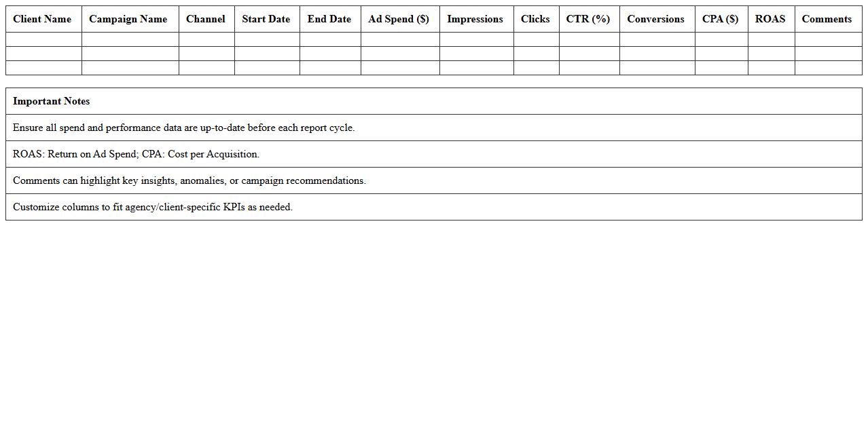868x441 pixels.
Task: Click the ROAS and CPA definition note
Action: tap(136, 154)
